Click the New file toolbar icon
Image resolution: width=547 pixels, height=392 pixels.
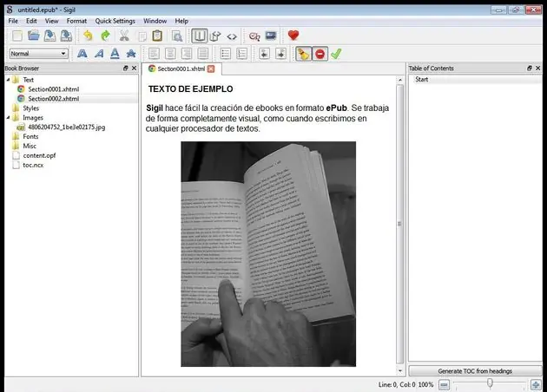pyautogui.click(x=16, y=36)
